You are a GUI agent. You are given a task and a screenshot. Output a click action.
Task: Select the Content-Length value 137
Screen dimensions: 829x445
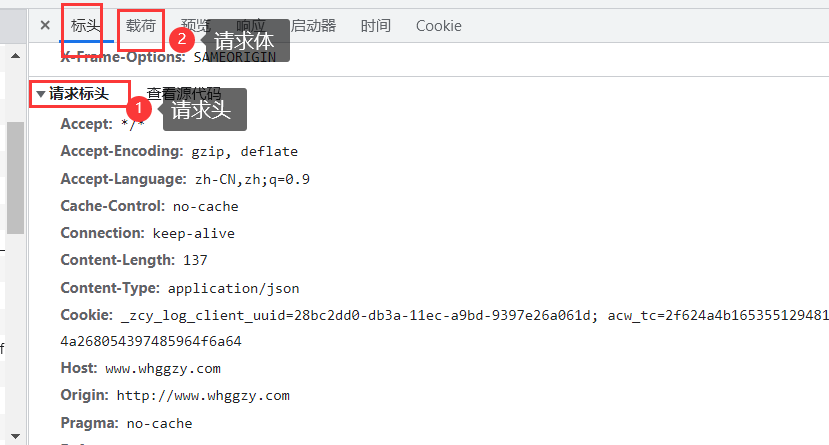pos(195,260)
